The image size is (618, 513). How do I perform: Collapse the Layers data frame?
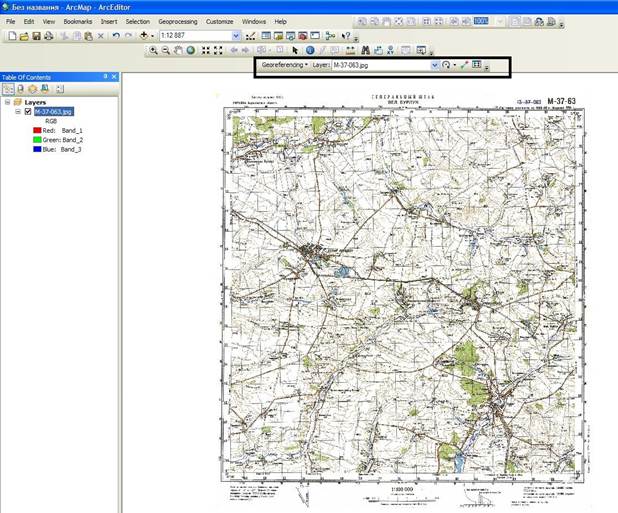(x=7, y=102)
